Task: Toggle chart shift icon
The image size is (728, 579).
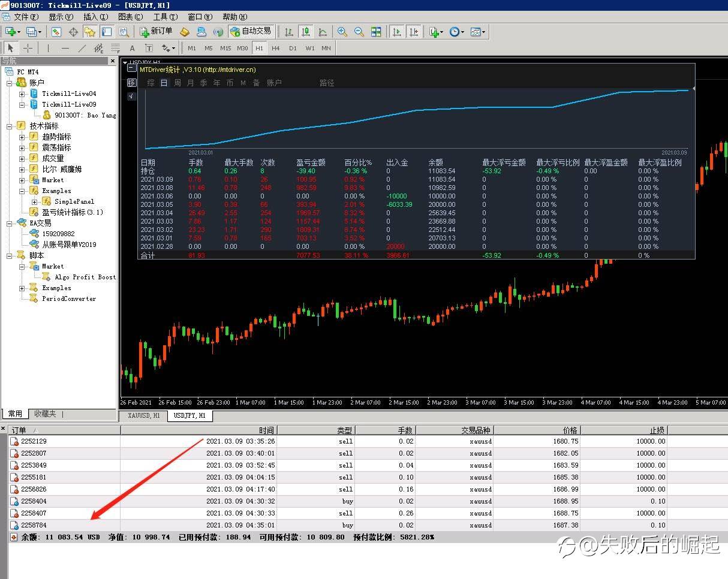Action: (x=414, y=32)
